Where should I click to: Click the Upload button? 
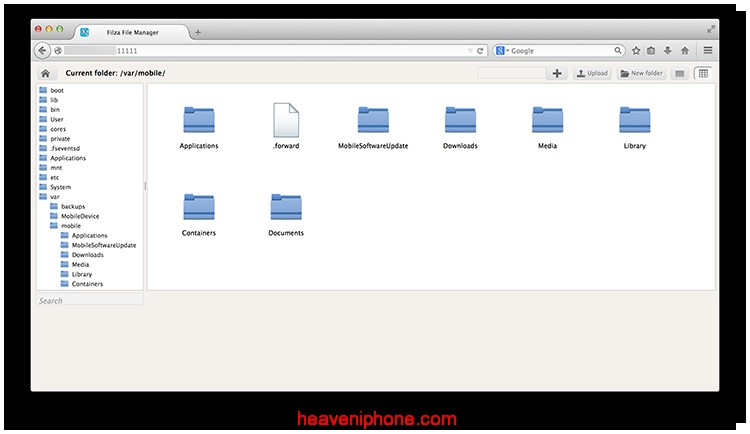click(x=592, y=73)
